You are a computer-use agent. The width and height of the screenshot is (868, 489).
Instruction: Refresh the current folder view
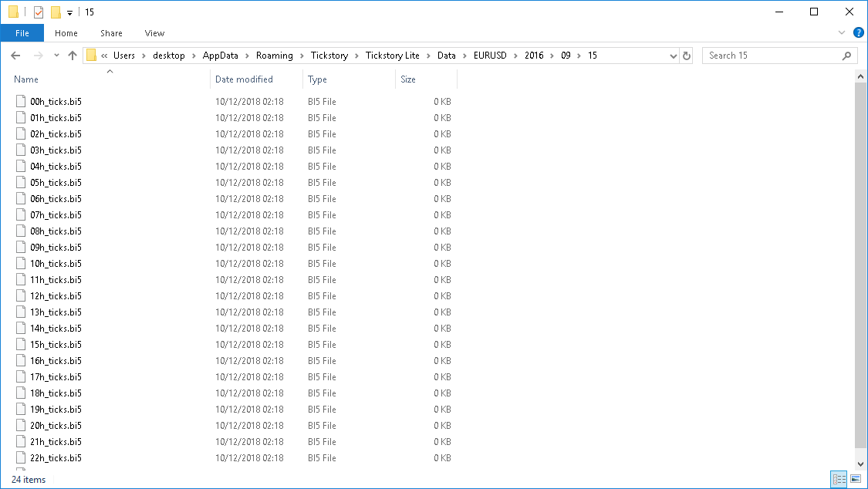pyautogui.click(x=687, y=56)
